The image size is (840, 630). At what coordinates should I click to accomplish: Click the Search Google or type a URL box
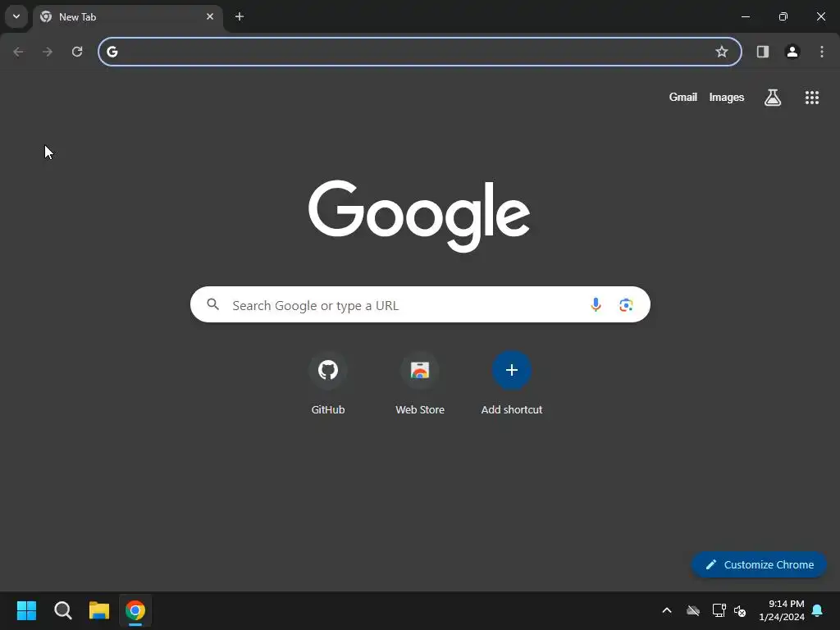tap(420, 304)
